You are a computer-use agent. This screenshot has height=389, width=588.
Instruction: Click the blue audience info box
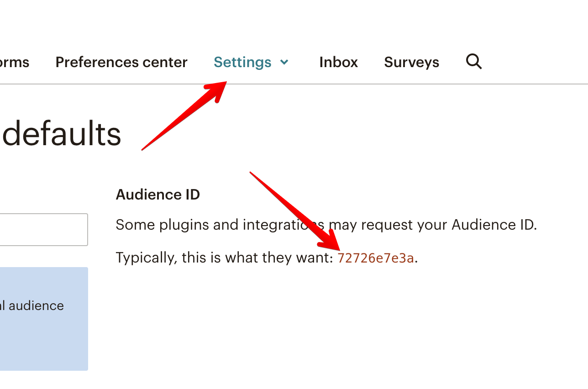click(x=43, y=338)
